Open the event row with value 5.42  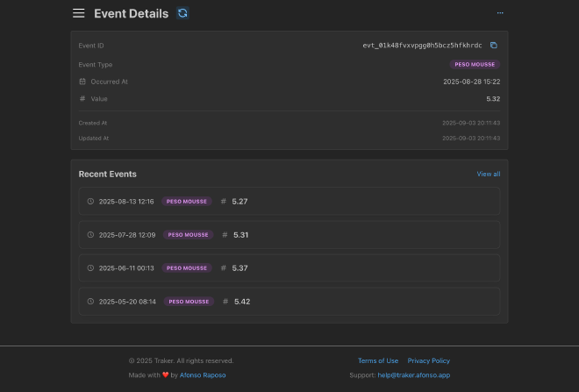pyautogui.click(x=289, y=301)
